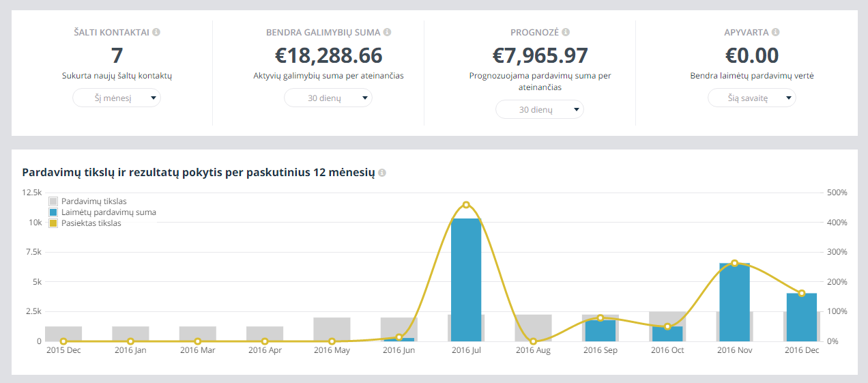Click the €18,288.66 total value
This screenshot has height=383, width=868.
[328, 55]
